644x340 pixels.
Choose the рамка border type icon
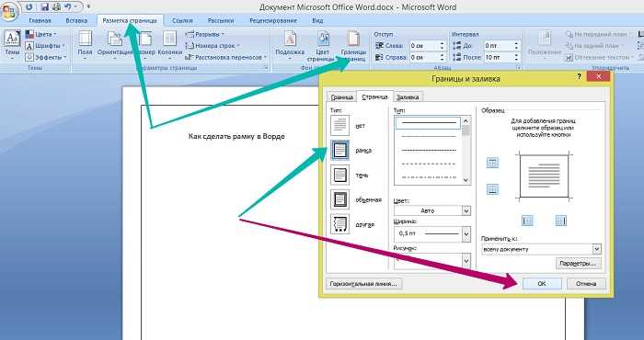tap(339, 150)
